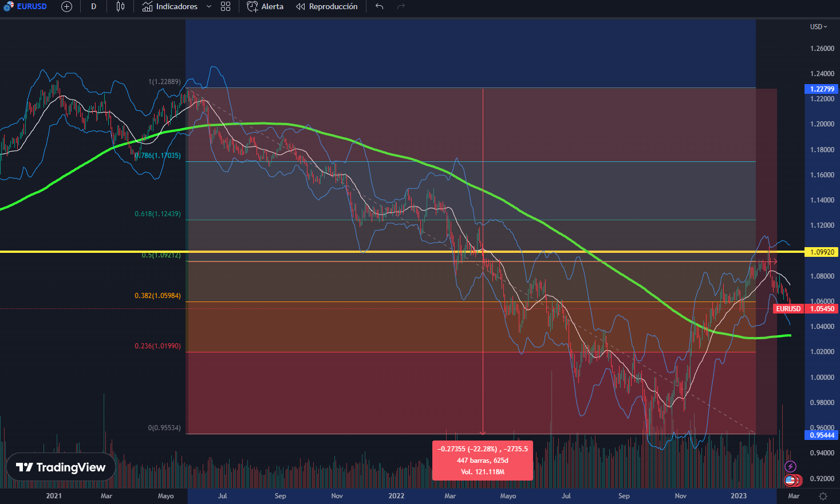Image resolution: width=840 pixels, height=504 pixels.
Task: Open the D timeframe interval selector
Action: click(93, 6)
